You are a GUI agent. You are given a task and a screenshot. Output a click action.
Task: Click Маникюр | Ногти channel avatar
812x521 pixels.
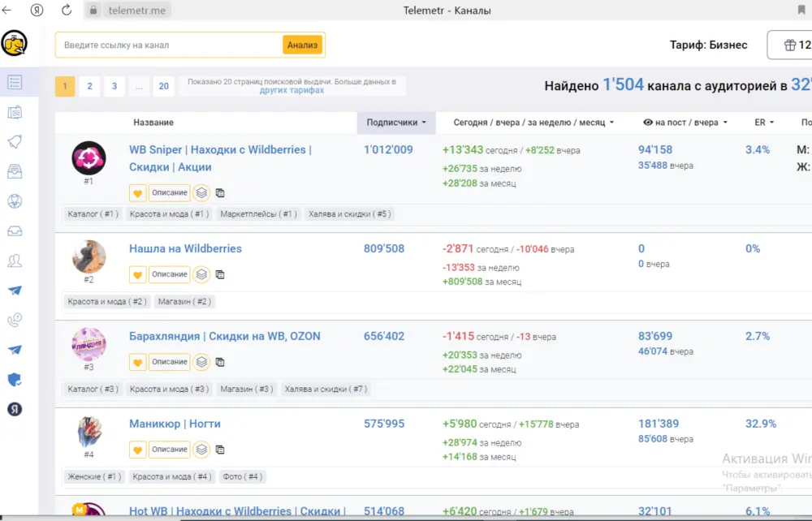[89, 432]
